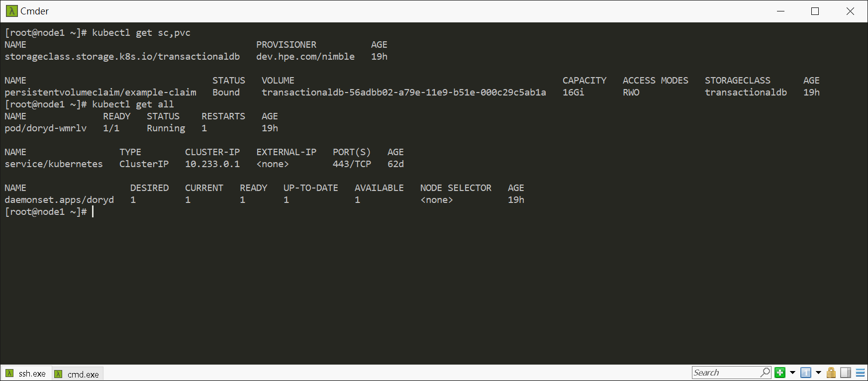Minimize the Cmder window
868x381 pixels.
click(780, 11)
